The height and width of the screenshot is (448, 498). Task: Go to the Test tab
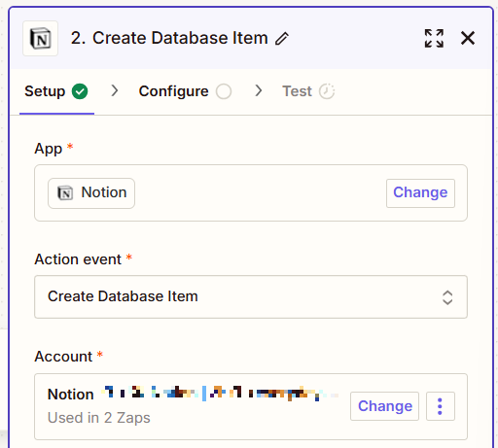click(x=308, y=91)
